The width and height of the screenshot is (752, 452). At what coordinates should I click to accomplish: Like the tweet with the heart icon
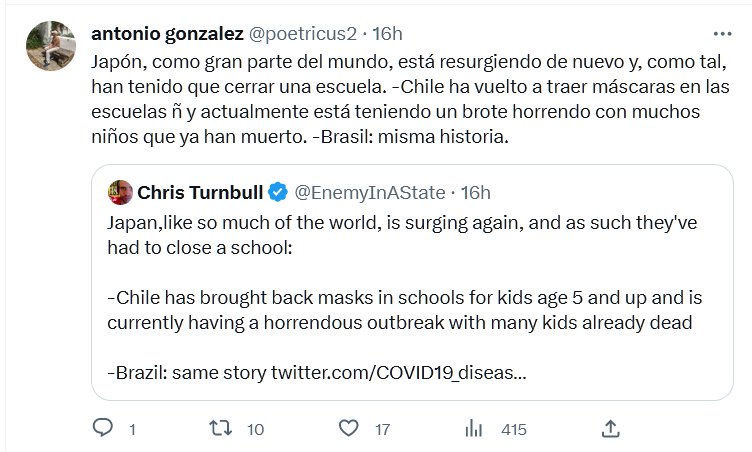click(x=349, y=429)
